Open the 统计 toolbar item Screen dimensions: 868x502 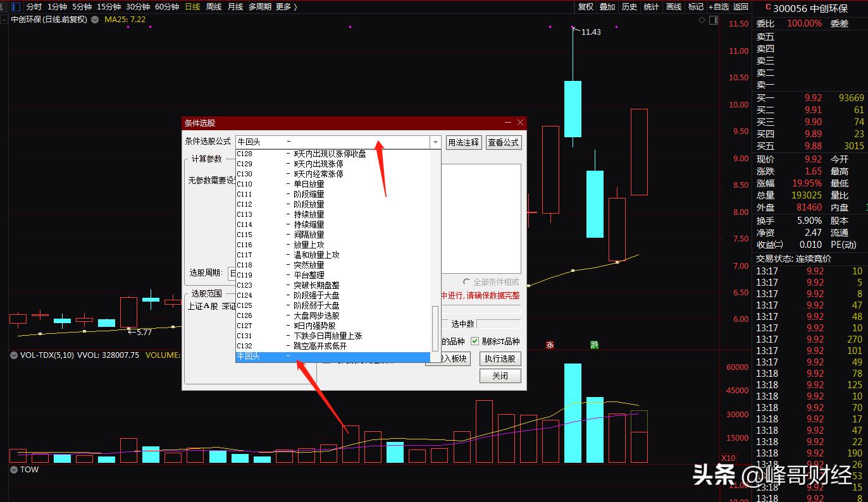point(651,7)
